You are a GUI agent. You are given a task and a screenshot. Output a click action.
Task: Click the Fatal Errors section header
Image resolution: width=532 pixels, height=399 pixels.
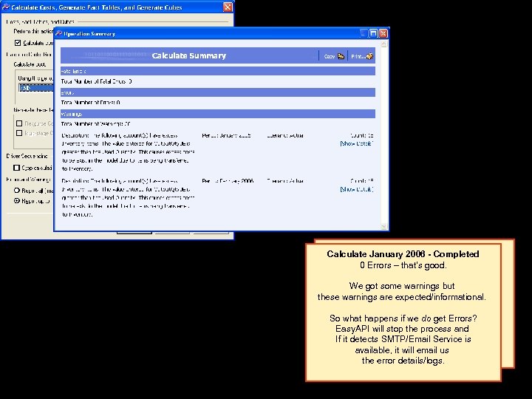click(x=218, y=71)
